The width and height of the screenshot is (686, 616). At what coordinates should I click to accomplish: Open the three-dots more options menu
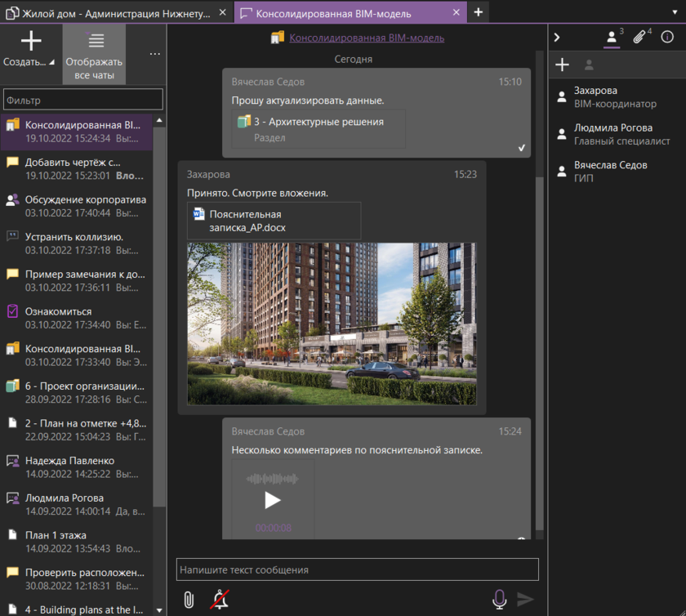(155, 54)
